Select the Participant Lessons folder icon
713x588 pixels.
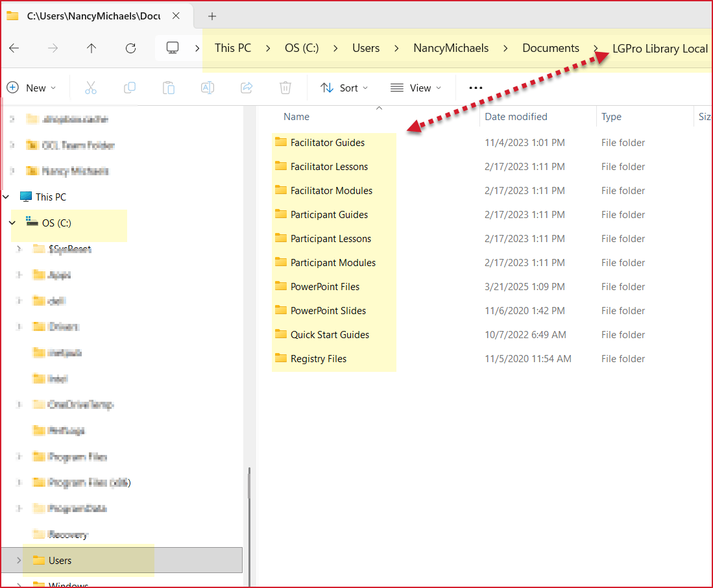click(x=281, y=238)
